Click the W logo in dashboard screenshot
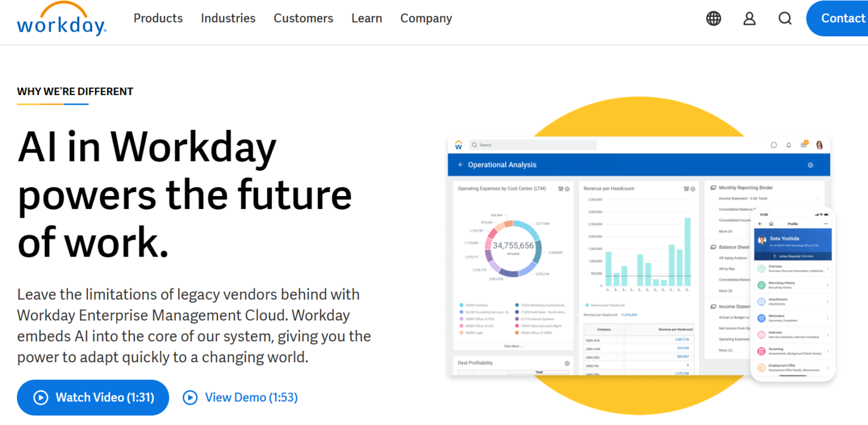Image resolution: width=868 pixels, height=425 pixels. tap(458, 145)
